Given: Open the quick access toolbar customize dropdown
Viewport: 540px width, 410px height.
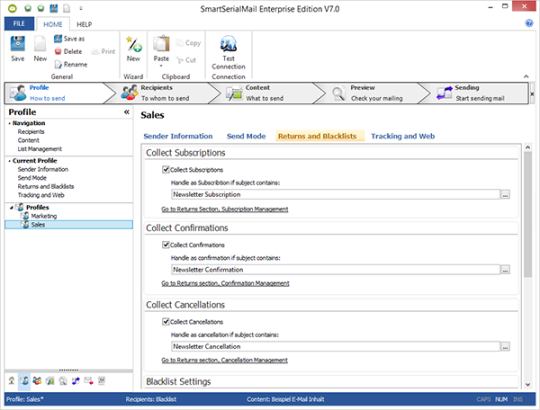Looking at the screenshot, I should click(x=81, y=8).
